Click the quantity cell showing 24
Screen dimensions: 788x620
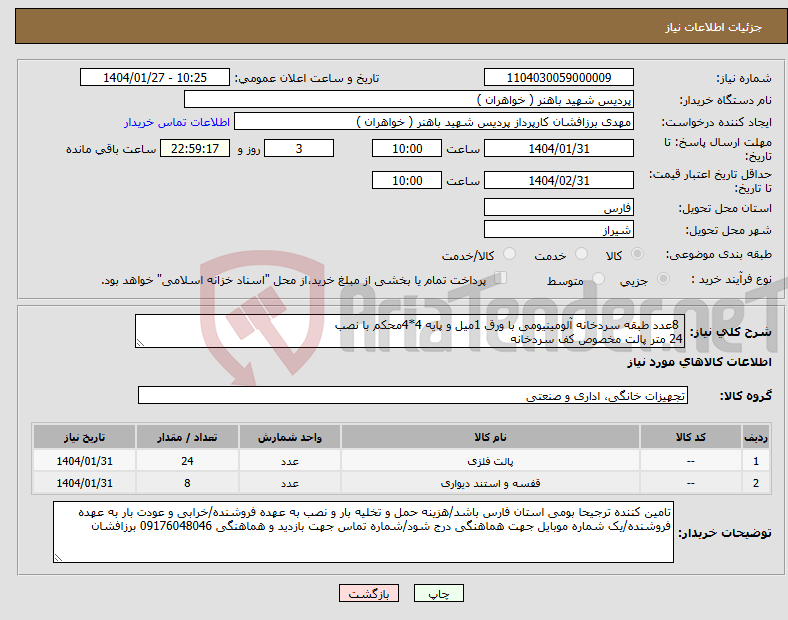coord(187,461)
